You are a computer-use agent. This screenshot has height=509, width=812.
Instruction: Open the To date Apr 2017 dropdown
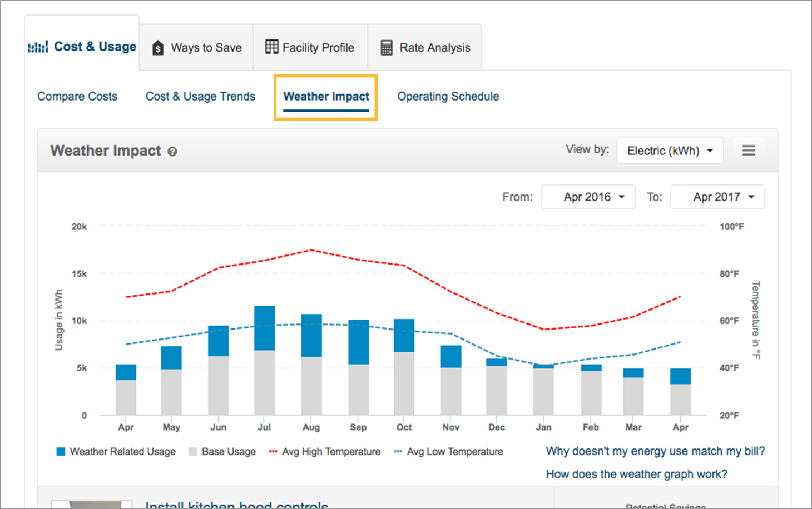[717, 197]
